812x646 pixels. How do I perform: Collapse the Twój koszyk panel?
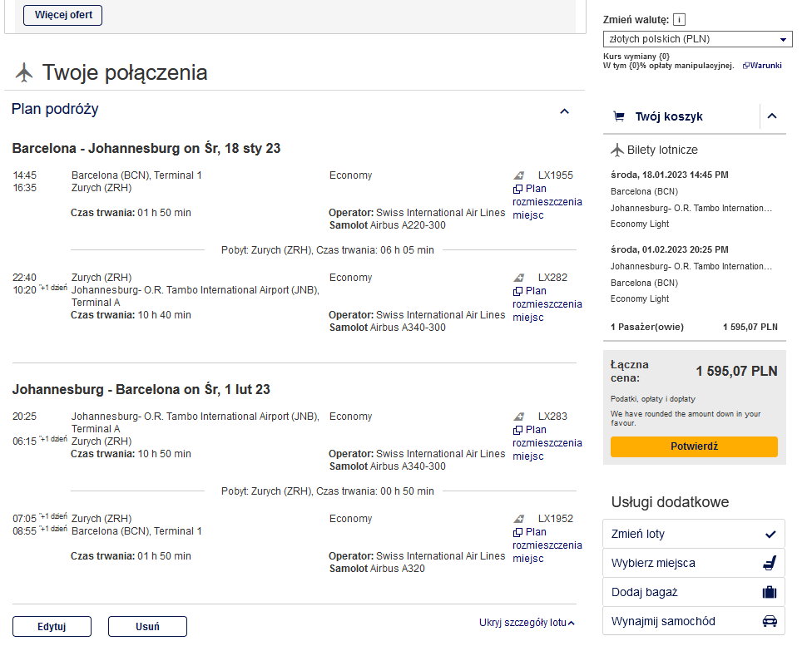click(x=772, y=116)
